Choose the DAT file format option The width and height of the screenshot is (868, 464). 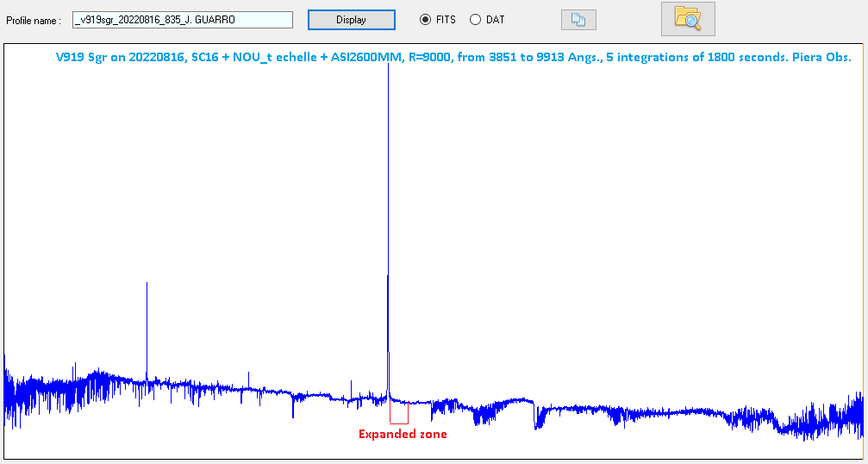tap(475, 20)
